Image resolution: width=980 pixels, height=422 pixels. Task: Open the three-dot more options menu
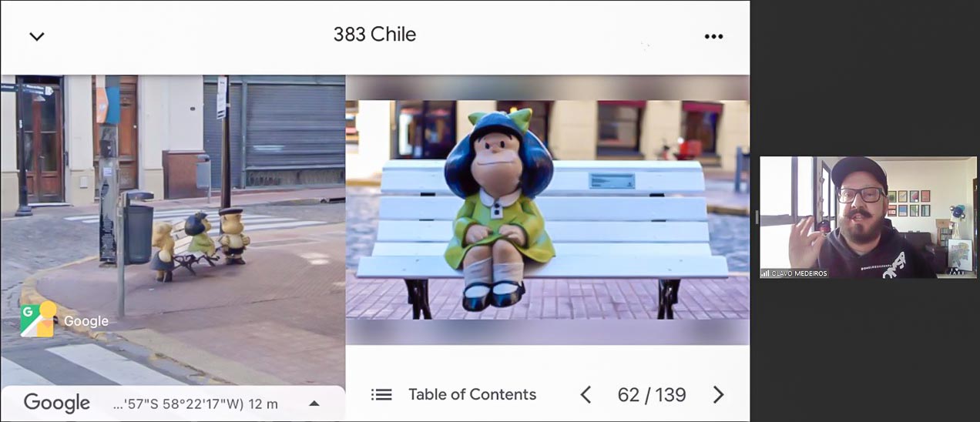pyautogui.click(x=713, y=36)
